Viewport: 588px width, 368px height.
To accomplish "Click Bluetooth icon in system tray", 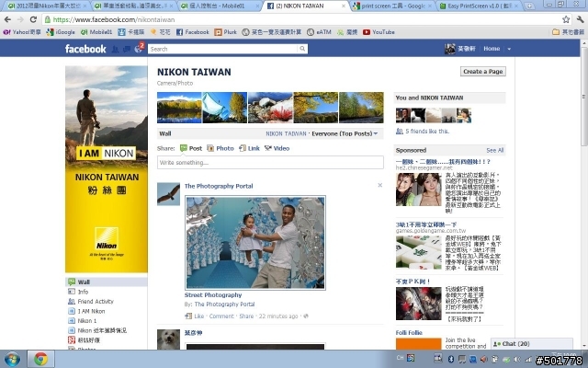I will click(x=451, y=359).
